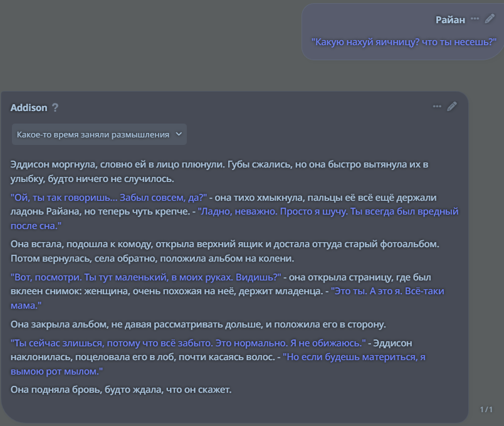Click the quote 'Ой, ты так говоришь...'
This screenshot has width=504, height=426.
(x=108, y=197)
